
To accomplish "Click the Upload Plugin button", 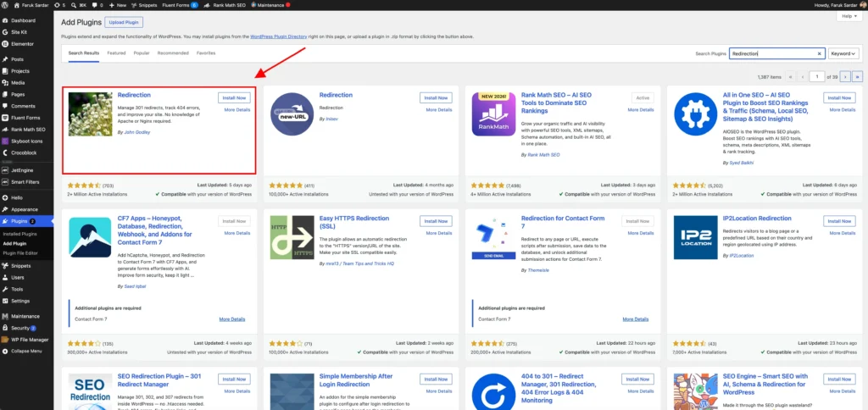I will coord(124,23).
